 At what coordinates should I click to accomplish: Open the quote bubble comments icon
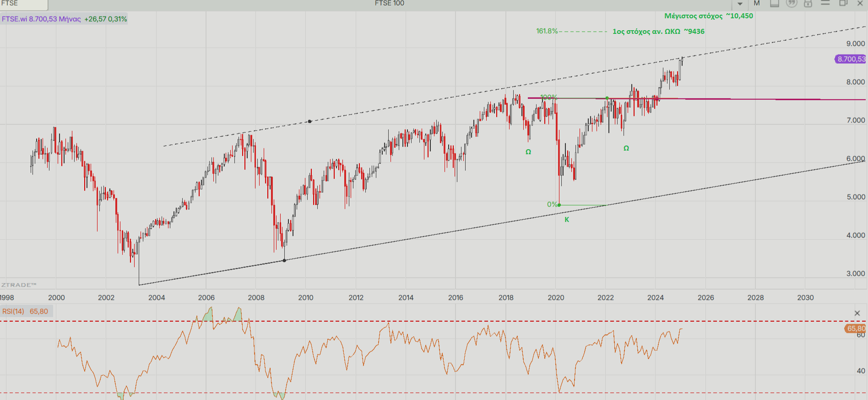pyautogui.click(x=792, y=3)
